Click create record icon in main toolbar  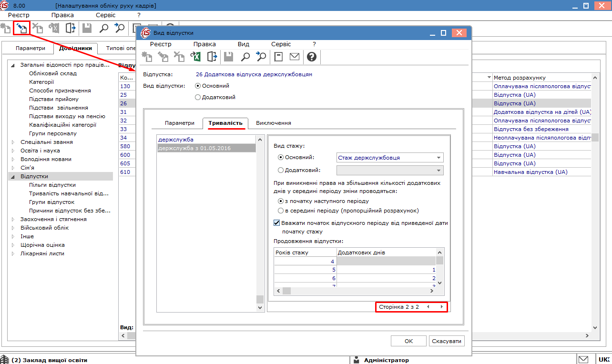[6, 28]
